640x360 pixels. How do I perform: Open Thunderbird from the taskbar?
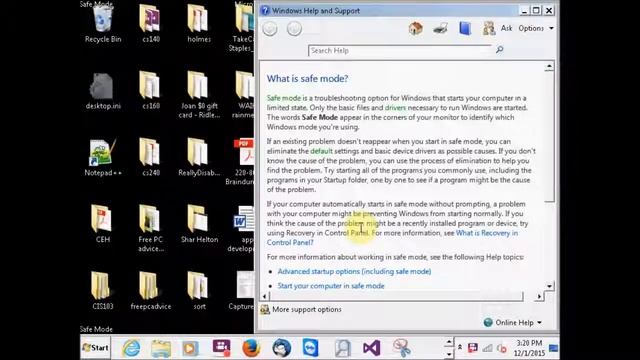(x=282, y=348)
